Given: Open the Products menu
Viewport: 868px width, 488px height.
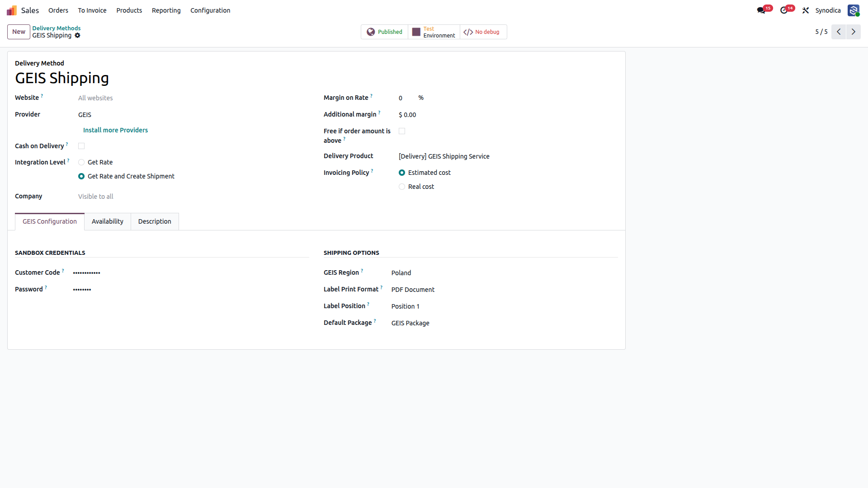Looking at the screenshot, I should pos(129,10).
